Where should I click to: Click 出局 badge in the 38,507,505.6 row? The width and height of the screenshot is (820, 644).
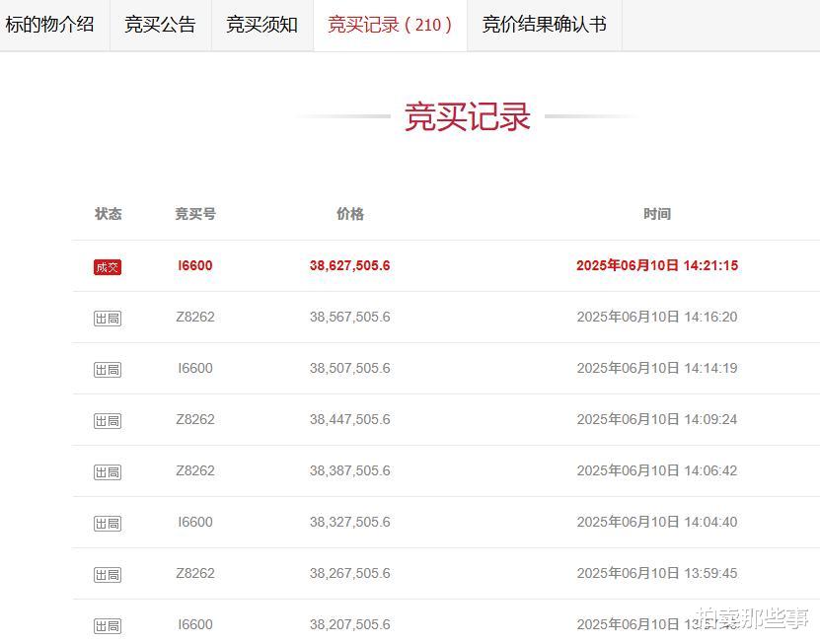[108, 370]
